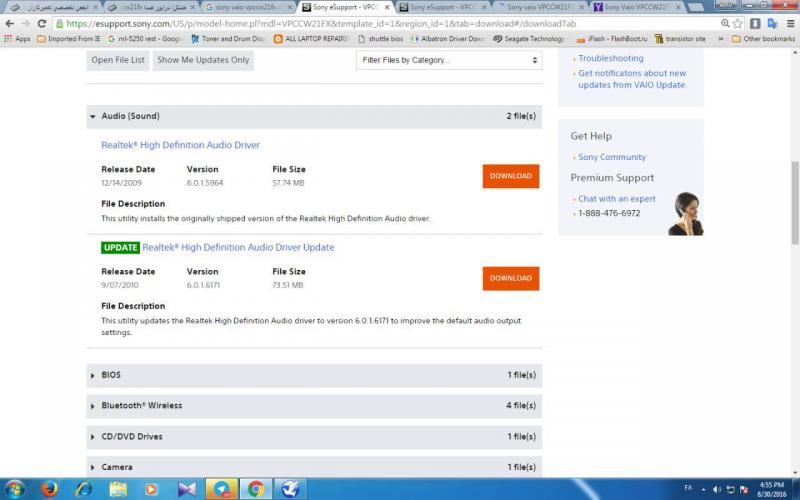The width and height of the screenshot is (800, 500).
Task: Open the Seagate Technology bookmark
Action: pyautogui.click(x=529, y=39)
